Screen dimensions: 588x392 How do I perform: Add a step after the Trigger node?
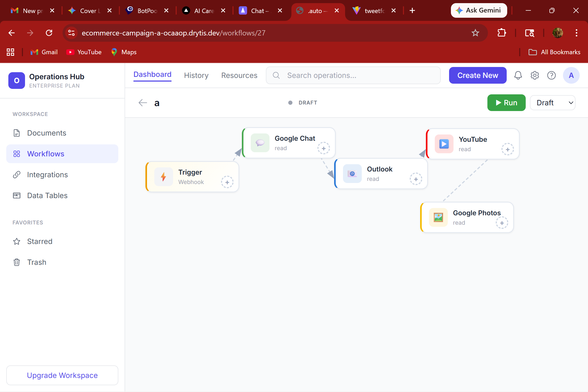[227, 182]
